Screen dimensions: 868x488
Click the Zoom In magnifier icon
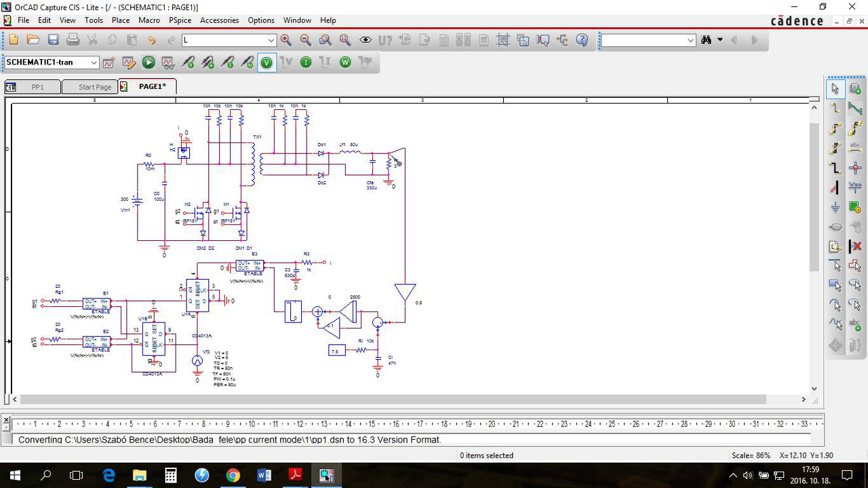pos(286,40)
